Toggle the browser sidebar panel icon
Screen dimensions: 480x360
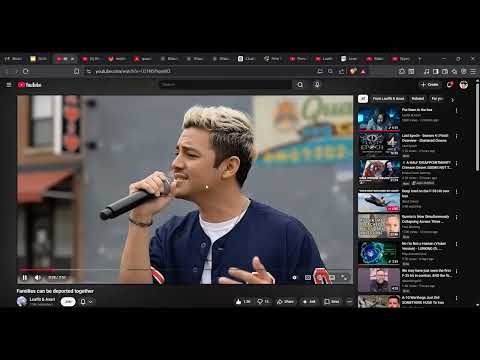[x=436, y=71]
